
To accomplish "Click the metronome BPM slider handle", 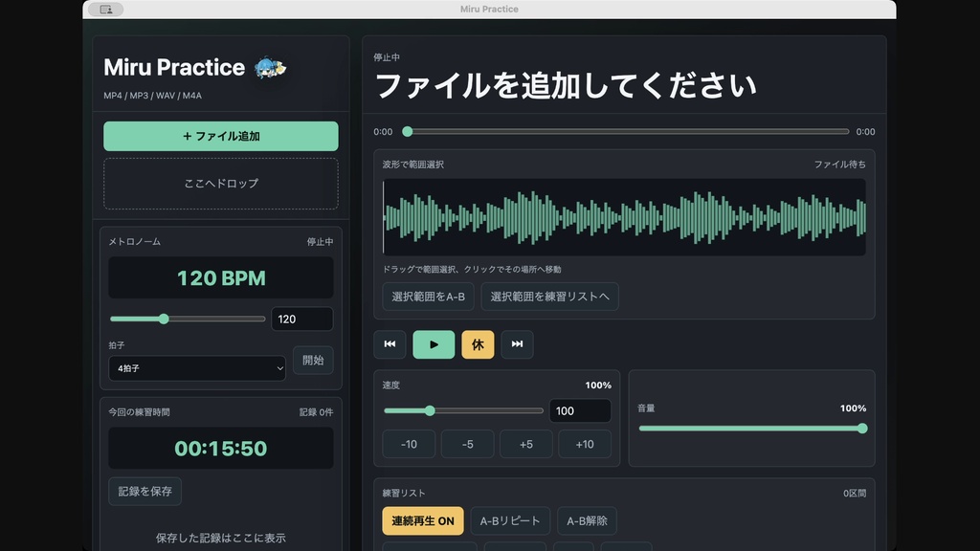I will coord(164,320).
